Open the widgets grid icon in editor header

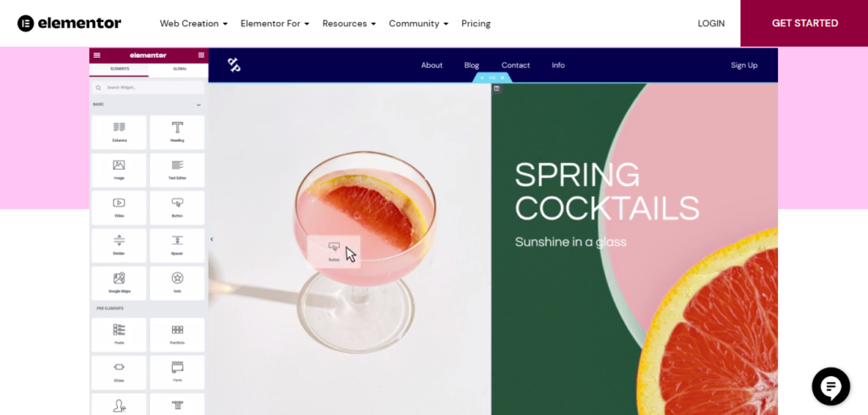point(201,55)
